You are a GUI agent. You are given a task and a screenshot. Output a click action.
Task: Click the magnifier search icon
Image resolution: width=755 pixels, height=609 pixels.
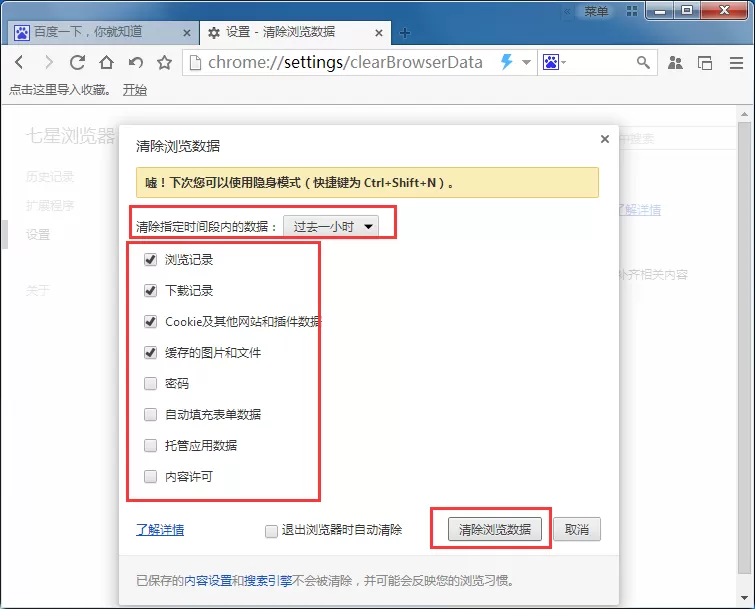(643, 62)
